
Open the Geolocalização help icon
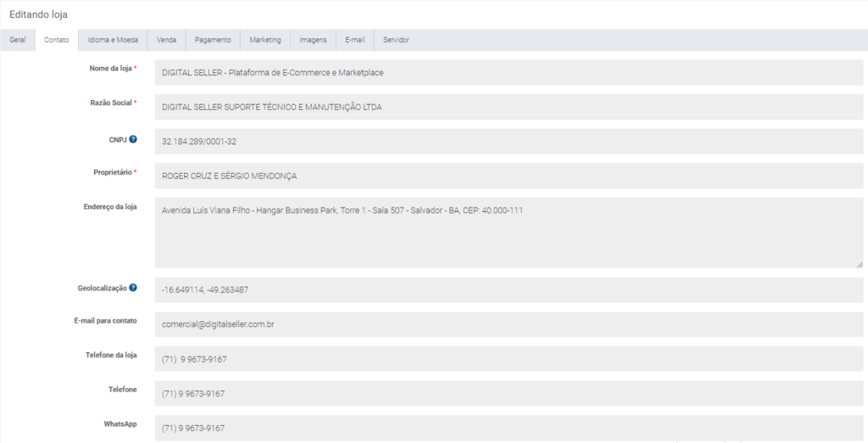click(x=133, y=288)
